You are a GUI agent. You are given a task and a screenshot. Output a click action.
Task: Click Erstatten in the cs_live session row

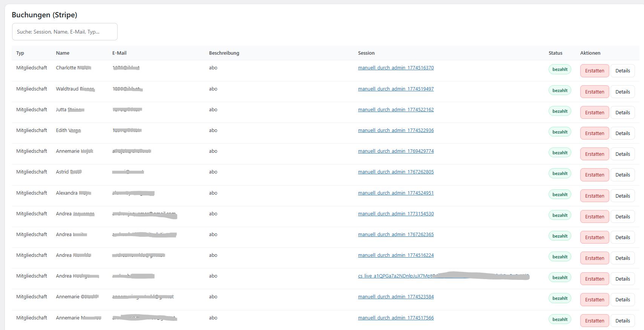tap(594, 279)
